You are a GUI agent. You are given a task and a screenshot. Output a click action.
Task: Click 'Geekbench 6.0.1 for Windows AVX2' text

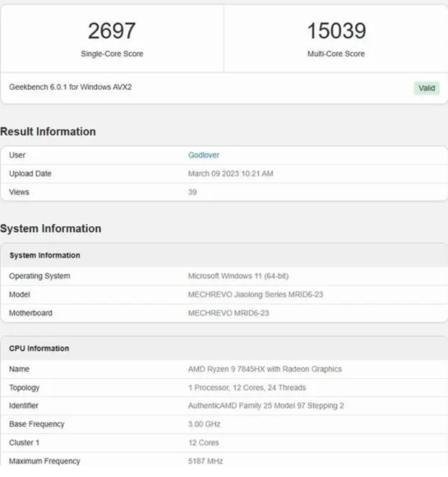[x=70, y=87]
